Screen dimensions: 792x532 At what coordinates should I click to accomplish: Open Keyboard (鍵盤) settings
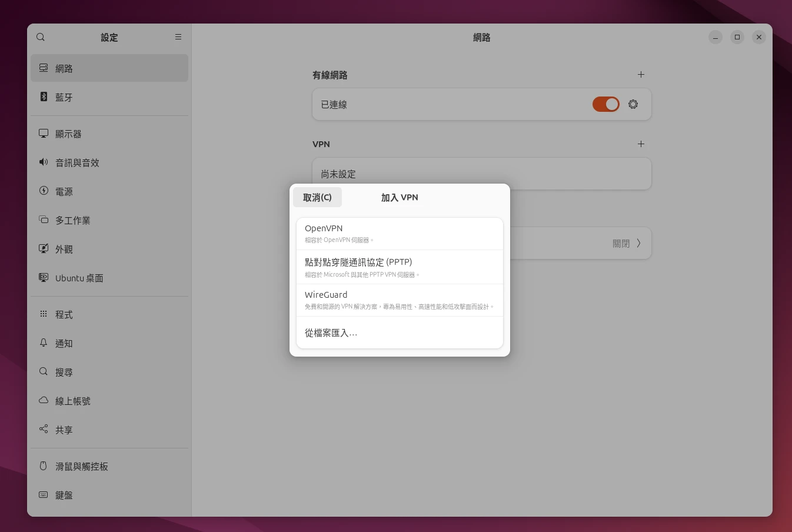[64, 495]
